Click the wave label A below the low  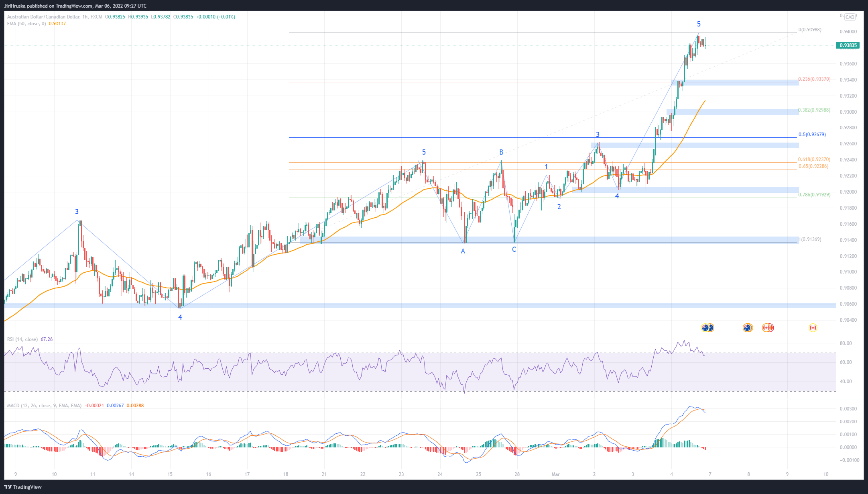[463, 251]
